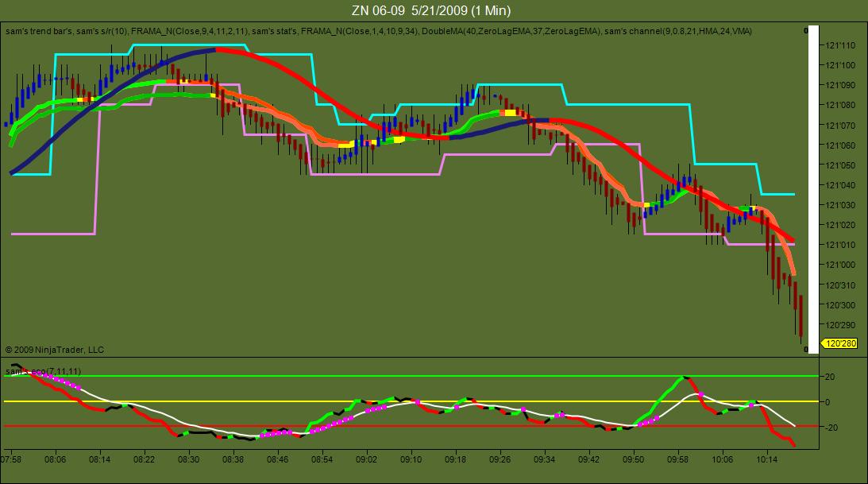Screen dimensions: 868x484
Task: Click the 121'070 price axis label
Action: pyautogui.click(x=839, y=126)
